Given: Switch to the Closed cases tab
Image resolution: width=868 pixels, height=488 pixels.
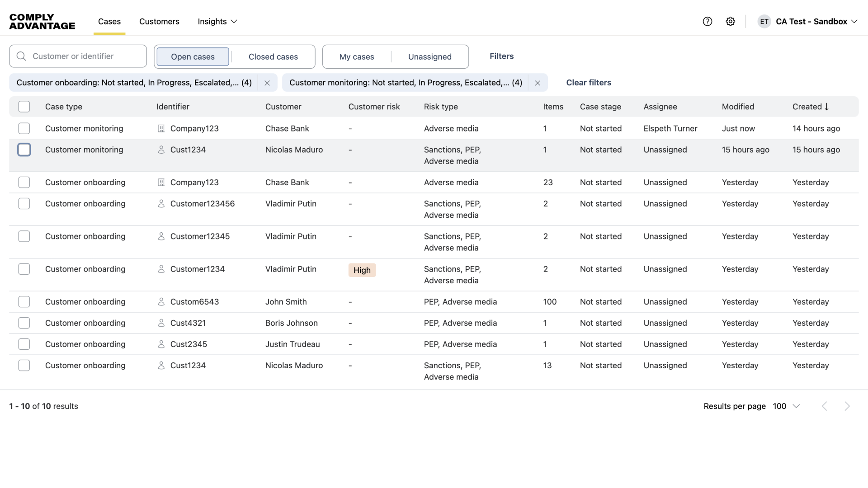Looking at the screenshot, I should 273,56.
